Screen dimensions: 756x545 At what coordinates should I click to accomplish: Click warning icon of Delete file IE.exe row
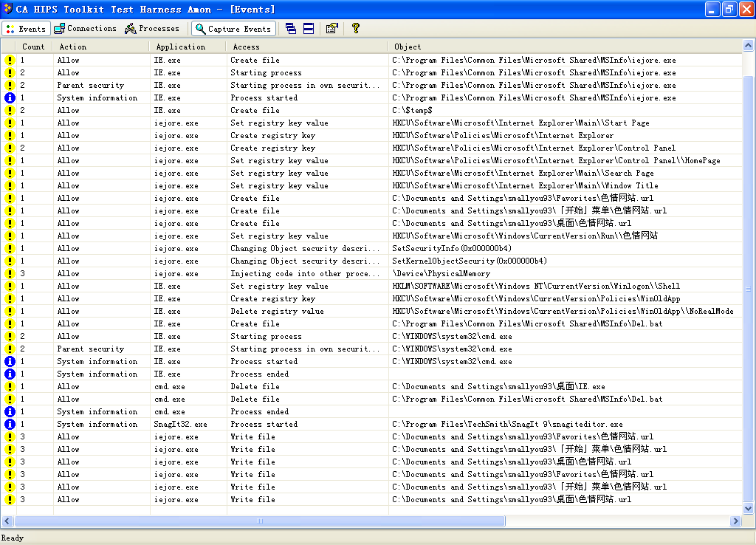10,386
